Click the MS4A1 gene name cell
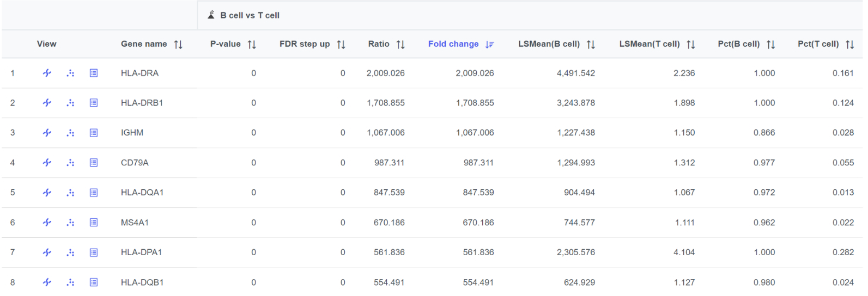Viewport: 868px width, 296px height. pyautogui.click(x=135, y=223)
